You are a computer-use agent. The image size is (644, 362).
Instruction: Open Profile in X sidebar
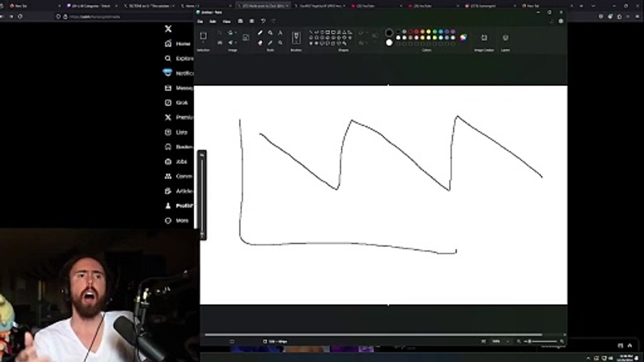coord(179,206)
